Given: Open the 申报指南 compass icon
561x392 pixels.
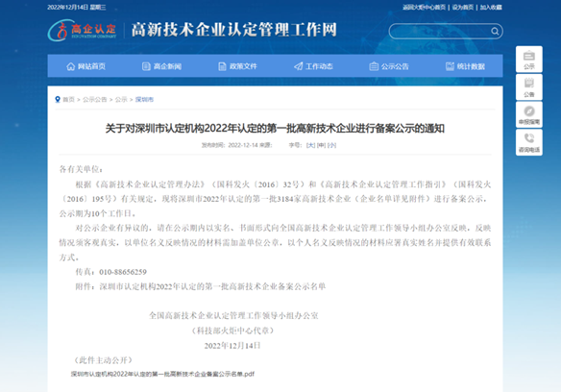Looking at the screenshot, I should (528, 114).
